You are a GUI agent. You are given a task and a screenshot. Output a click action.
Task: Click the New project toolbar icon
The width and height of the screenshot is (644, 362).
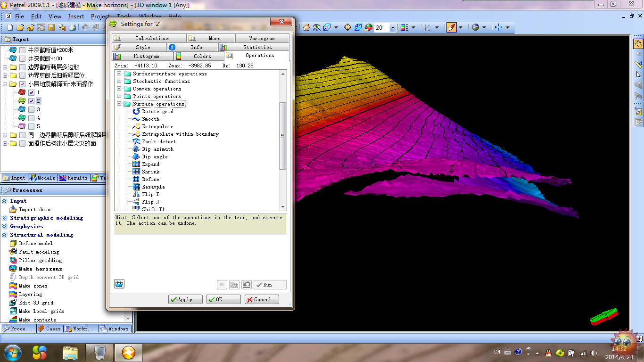coord(10,27)
